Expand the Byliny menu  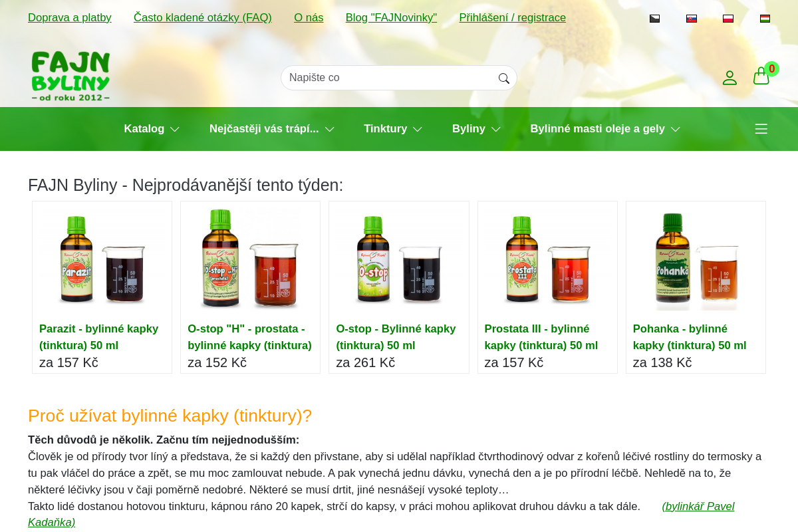476,129
